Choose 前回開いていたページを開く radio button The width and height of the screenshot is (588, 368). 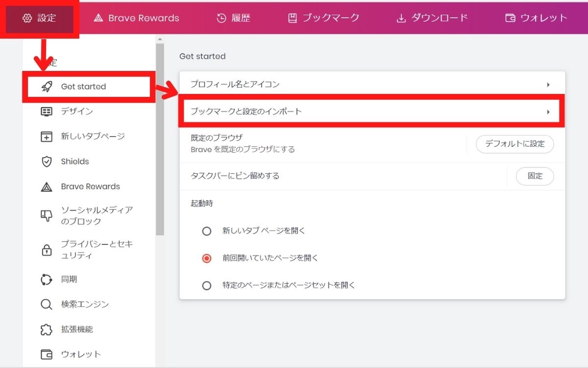(206, 258)
